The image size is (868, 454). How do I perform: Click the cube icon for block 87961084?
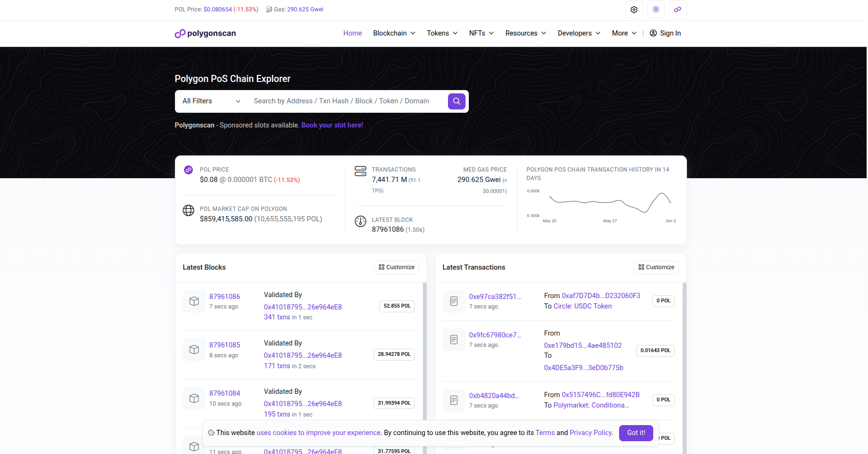[194, 398]
